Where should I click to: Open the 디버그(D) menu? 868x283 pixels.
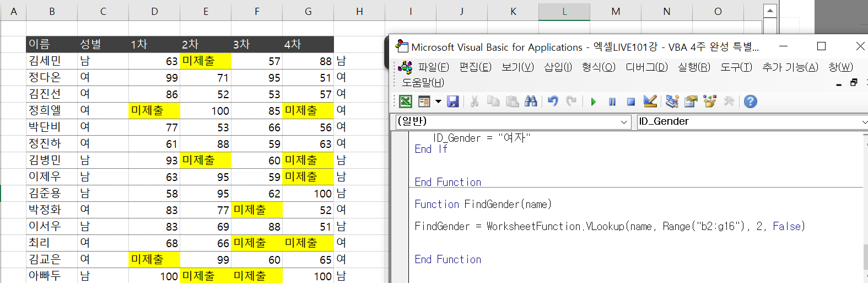646,67
